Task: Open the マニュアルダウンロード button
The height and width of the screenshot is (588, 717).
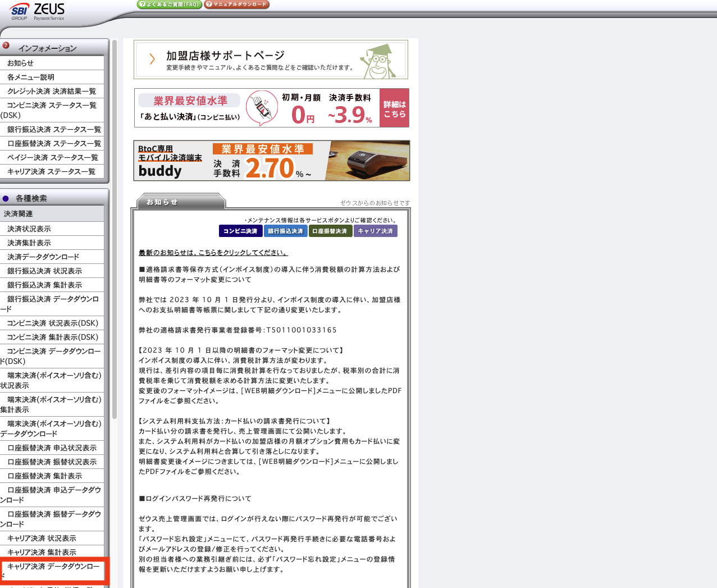Action: point(236,4)
